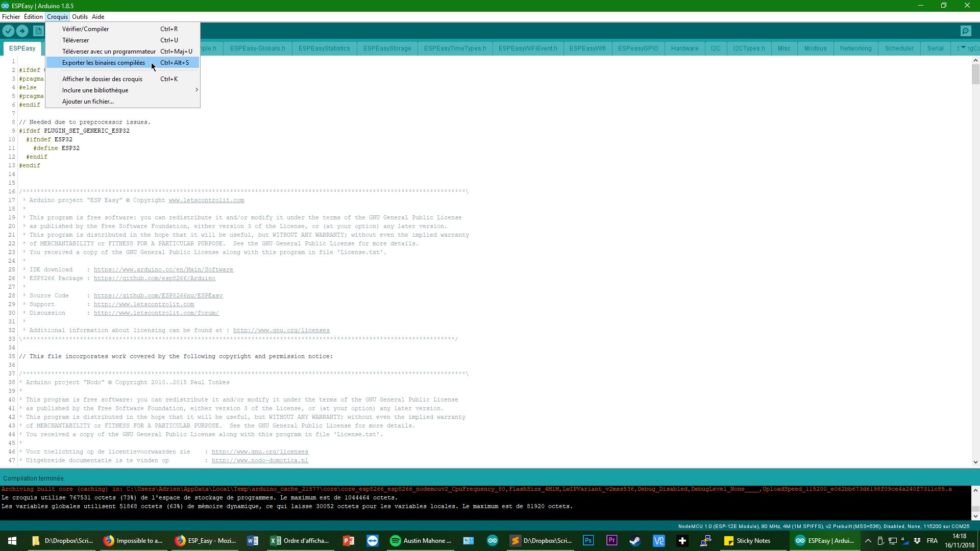Switch to the Networking tab

855,48
